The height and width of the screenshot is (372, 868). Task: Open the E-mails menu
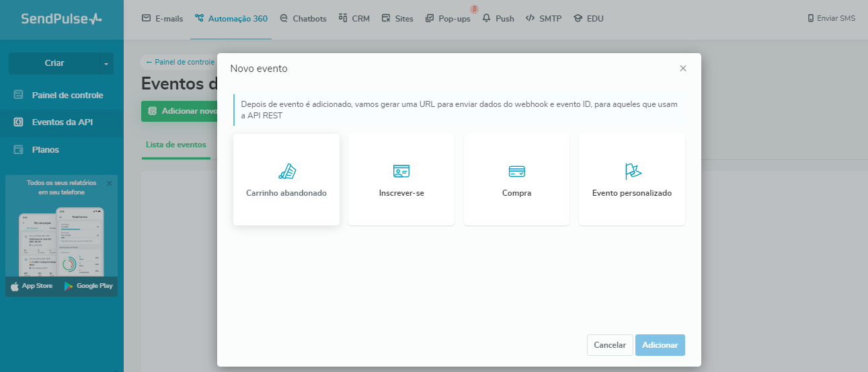162,19
